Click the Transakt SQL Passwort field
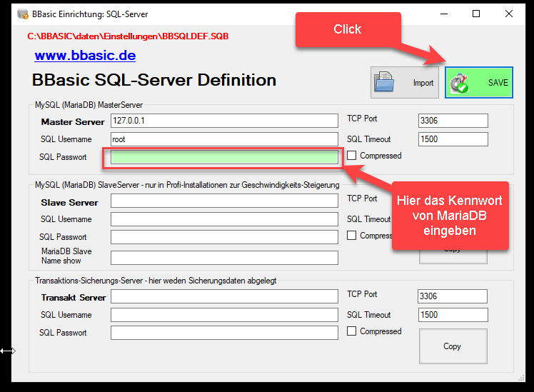 coord(224,333)
